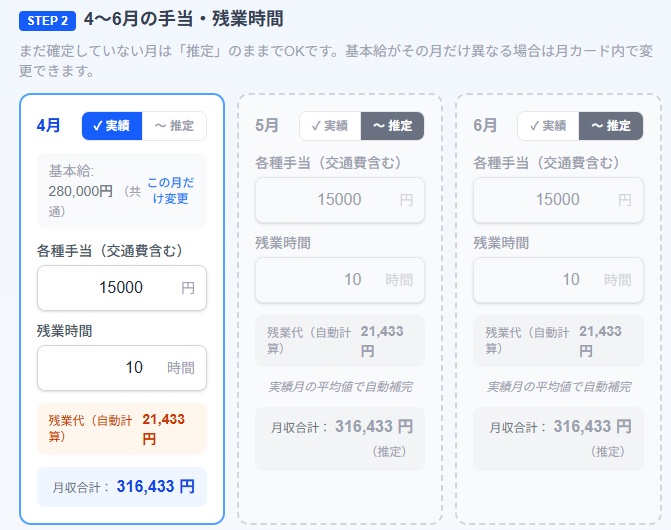Viewport: 671px width, 530px height.
Task: Select 実績 toggle for 4月
Action: tap(112, 126)
